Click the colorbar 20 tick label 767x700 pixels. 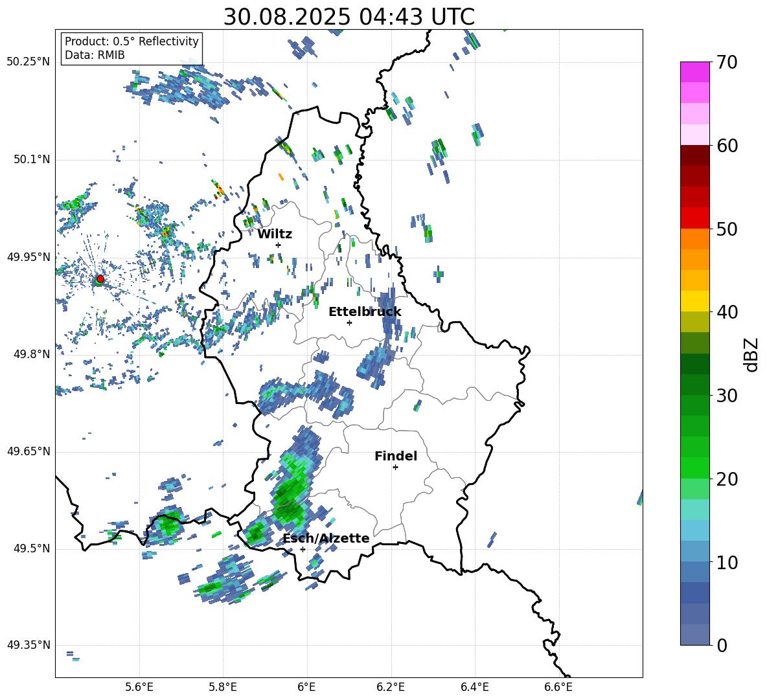727,479
